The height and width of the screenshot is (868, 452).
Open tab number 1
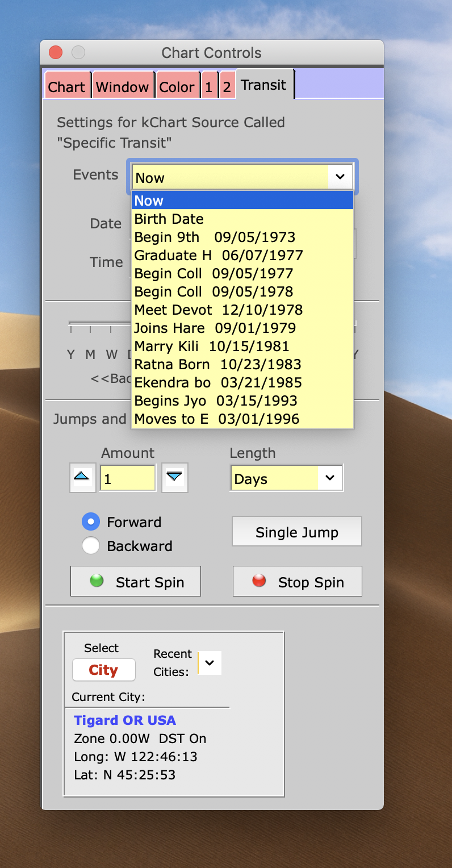pos(209,87)
